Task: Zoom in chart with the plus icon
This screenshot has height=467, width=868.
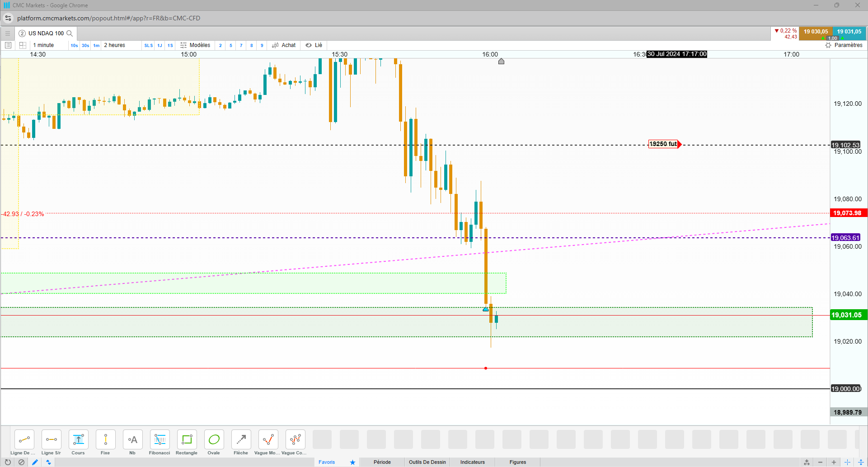Action: 834,462
